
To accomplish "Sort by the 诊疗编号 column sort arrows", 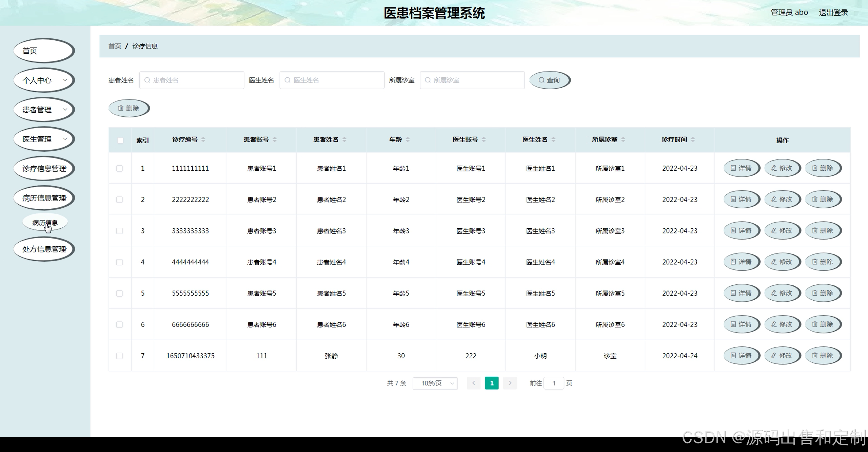I will 203,139.
